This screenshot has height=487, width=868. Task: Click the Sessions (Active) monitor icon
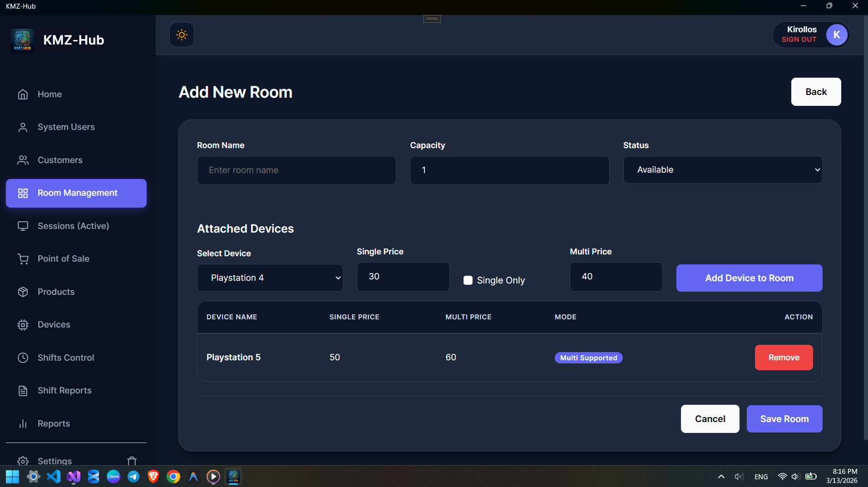click(23, 226)
